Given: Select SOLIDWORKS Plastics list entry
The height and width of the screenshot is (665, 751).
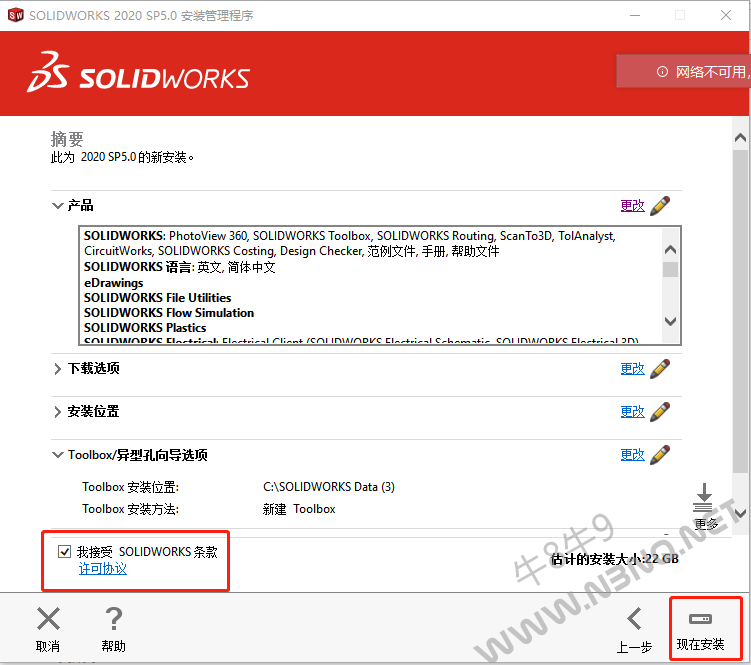Looking at the screenshot, I should pos(145,328).
